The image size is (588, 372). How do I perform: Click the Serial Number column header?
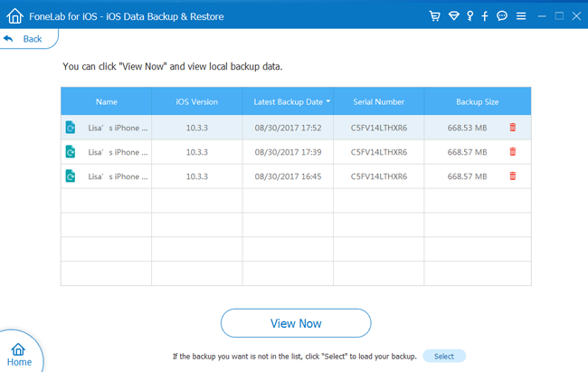click(379, 101)
